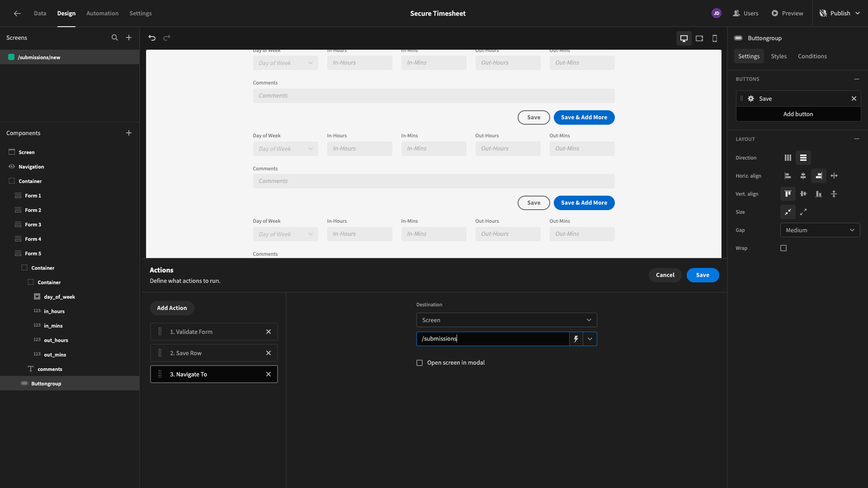Enable Open screen in modal

click(x=420, y=363)
